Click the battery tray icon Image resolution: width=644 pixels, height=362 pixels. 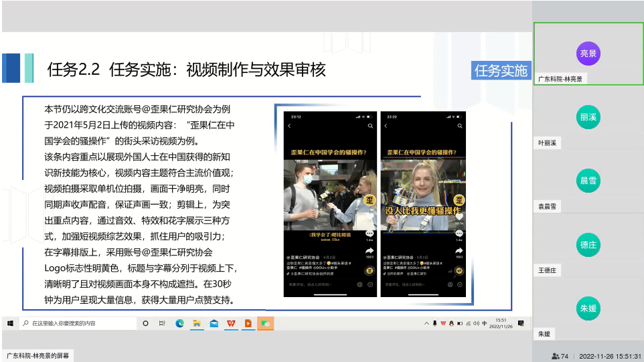coord(460,323)
